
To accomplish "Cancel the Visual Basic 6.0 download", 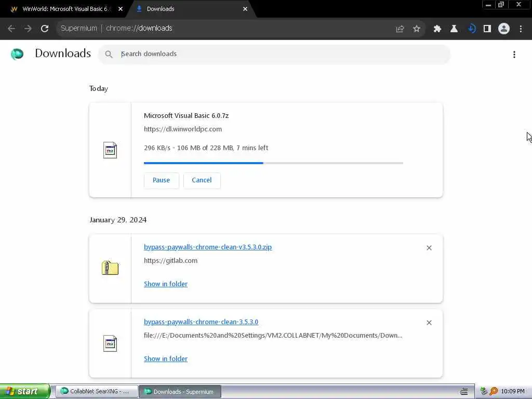I will coord(202,180).
